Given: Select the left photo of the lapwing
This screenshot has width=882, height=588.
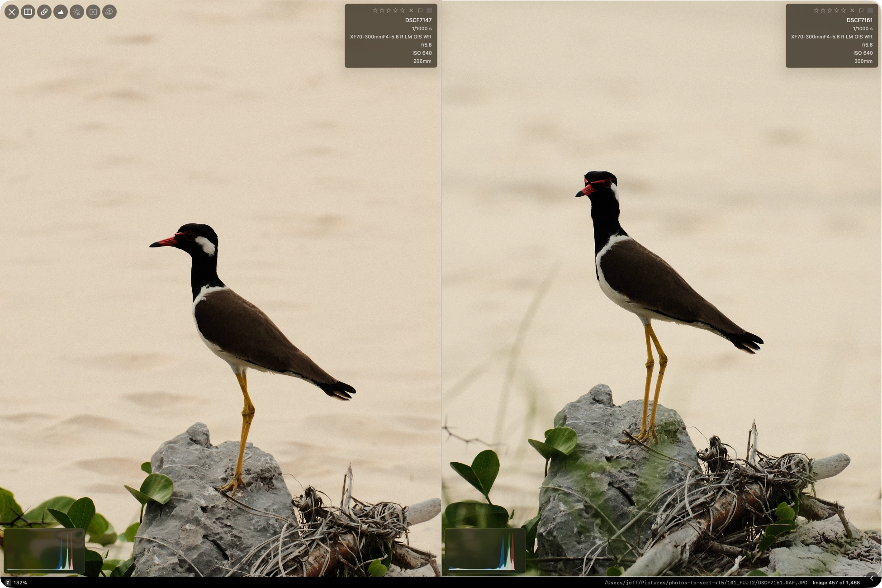Looking at the screenshot, I should pos(220,288).
